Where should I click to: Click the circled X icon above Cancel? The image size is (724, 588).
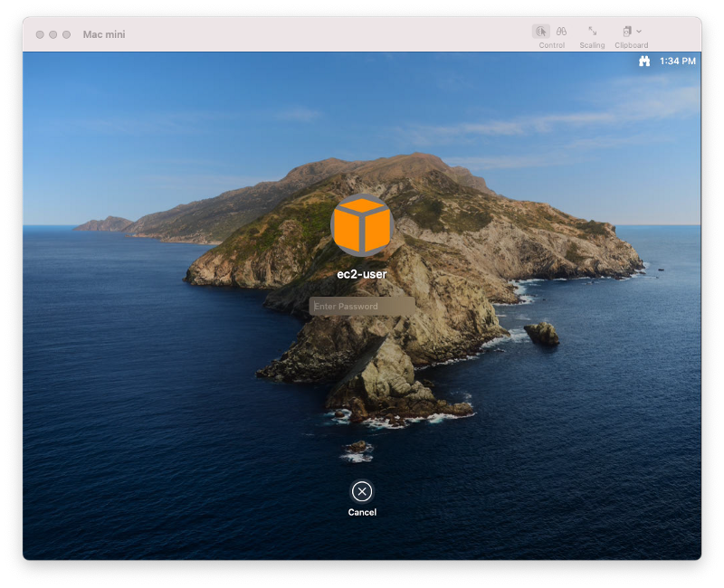click(x=362, y=491)
